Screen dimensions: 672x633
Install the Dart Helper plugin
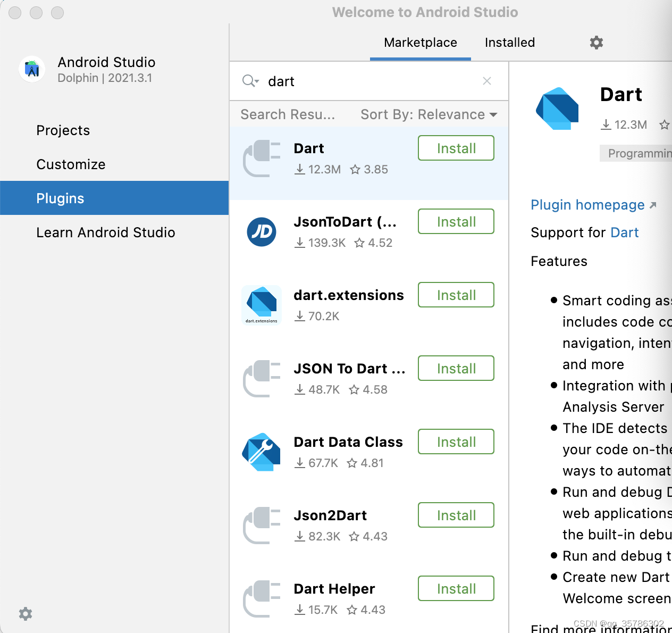click(x=456, y=588)
